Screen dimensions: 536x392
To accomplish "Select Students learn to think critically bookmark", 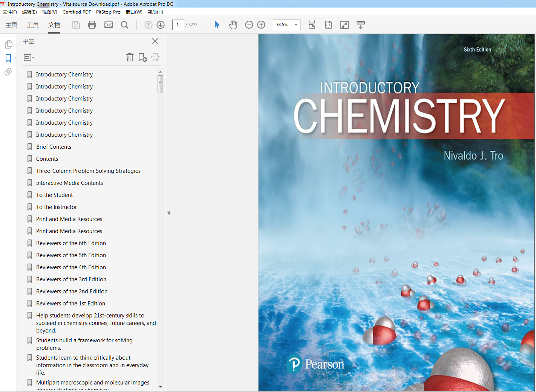I will (92, 365).
